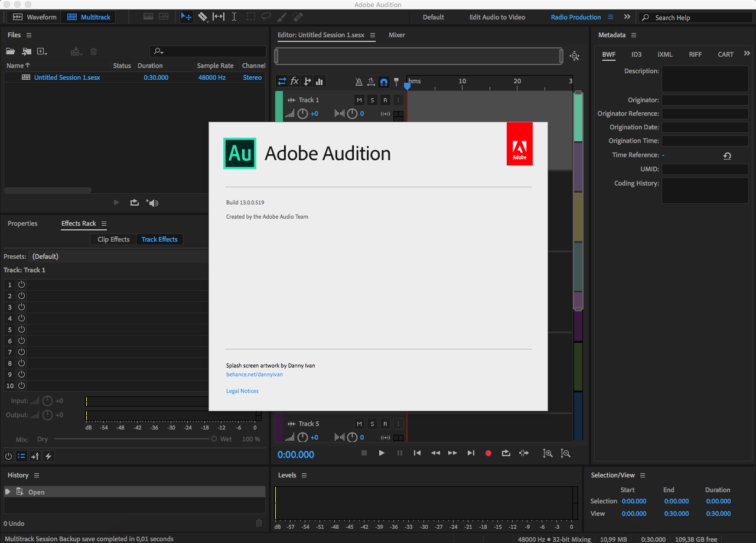Select the Slip tool
The height and width of the screenshot is (543, 756).
(x=219, y=17)
